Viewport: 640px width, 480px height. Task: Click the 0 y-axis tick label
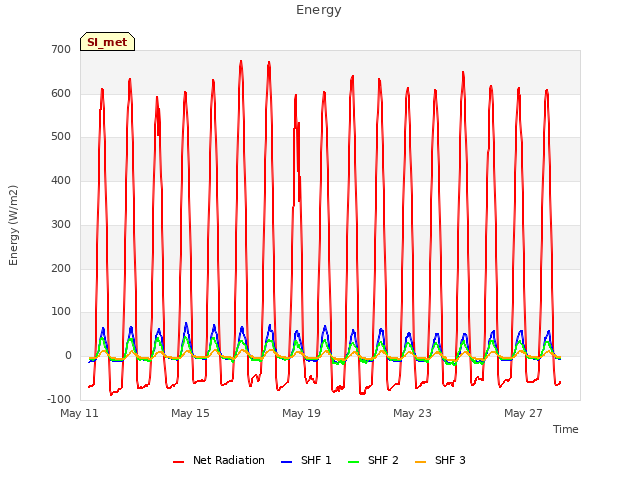coord(68,356)
